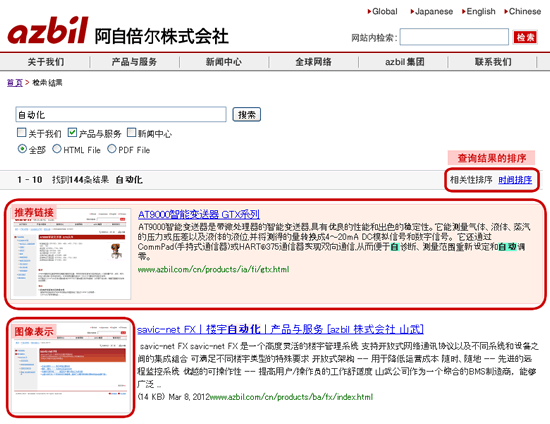Viewport: 550px width, 424px height.
Task: Select the HTML File radio button
Action: (x=57, y=149)
